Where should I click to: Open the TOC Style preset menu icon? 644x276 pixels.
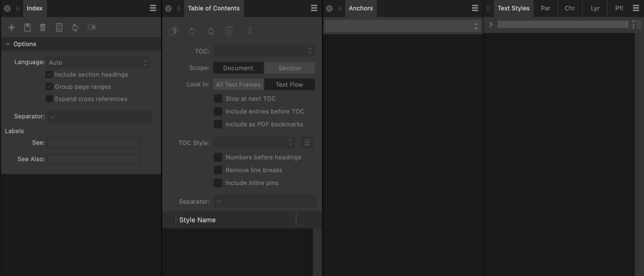(x=307, y=142)
